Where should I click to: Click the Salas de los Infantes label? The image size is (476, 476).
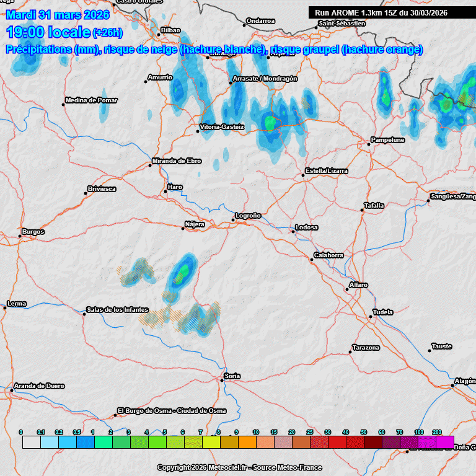(x=118, y=310)
